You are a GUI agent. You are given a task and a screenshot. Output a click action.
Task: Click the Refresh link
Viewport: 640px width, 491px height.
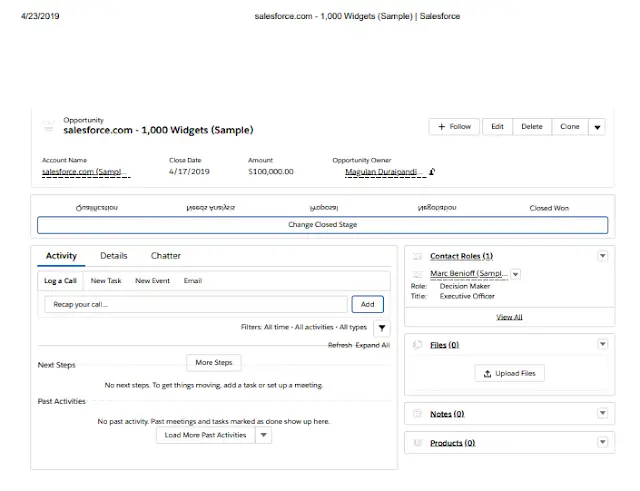[340, 345]
